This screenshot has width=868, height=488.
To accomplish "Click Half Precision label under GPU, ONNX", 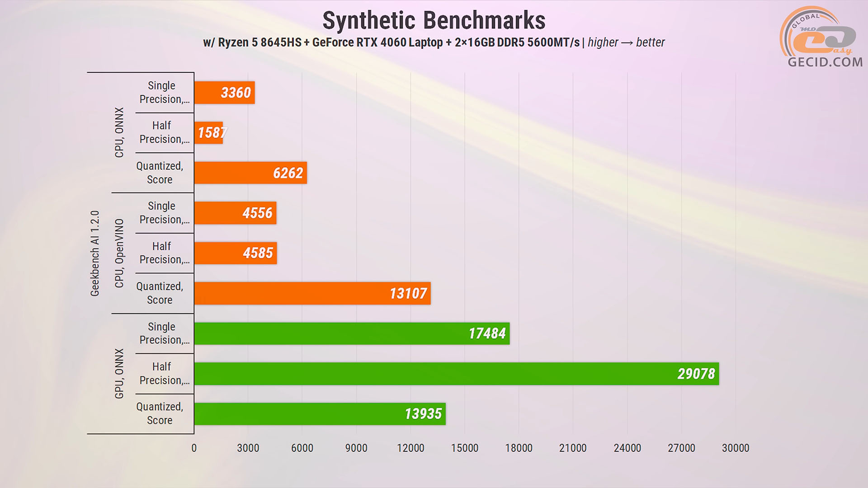I will 164,374.
